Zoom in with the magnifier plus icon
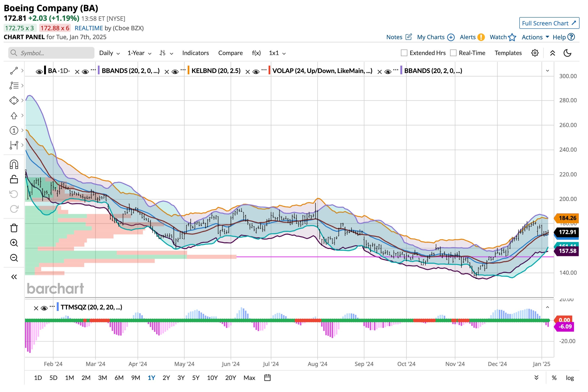Screen dimensions: 588x392 tap(14, 243)
